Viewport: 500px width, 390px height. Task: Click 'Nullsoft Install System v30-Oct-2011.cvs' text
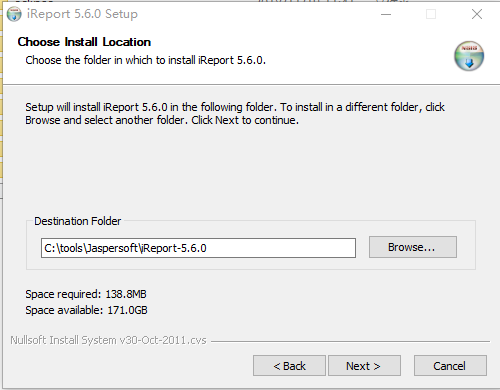coord(108,340)
